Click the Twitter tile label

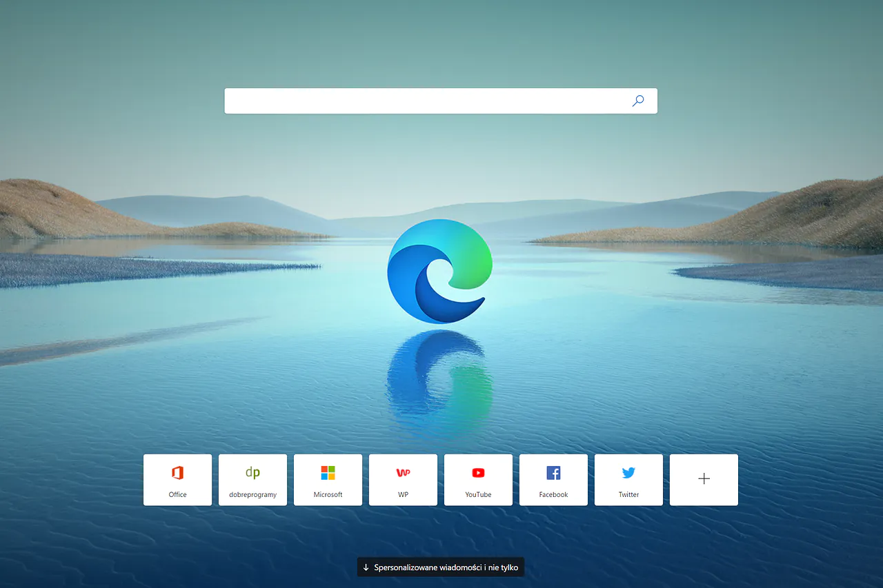pos(628,494)
